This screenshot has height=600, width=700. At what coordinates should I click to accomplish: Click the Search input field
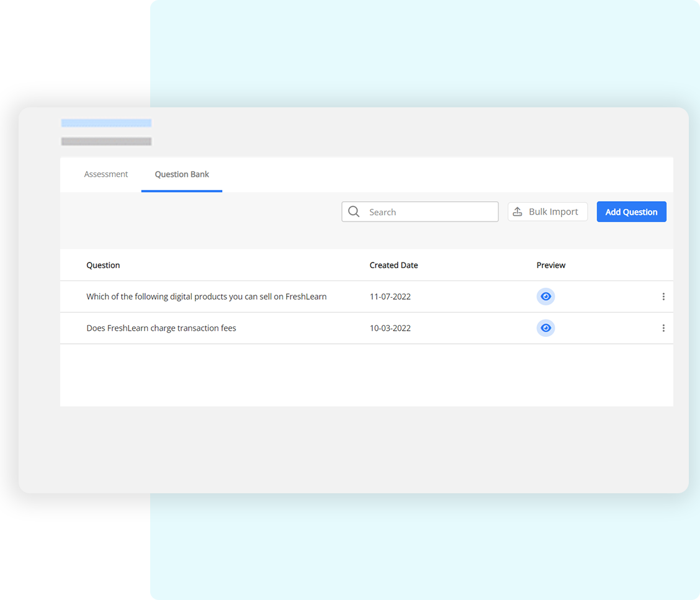pos(428,212)
